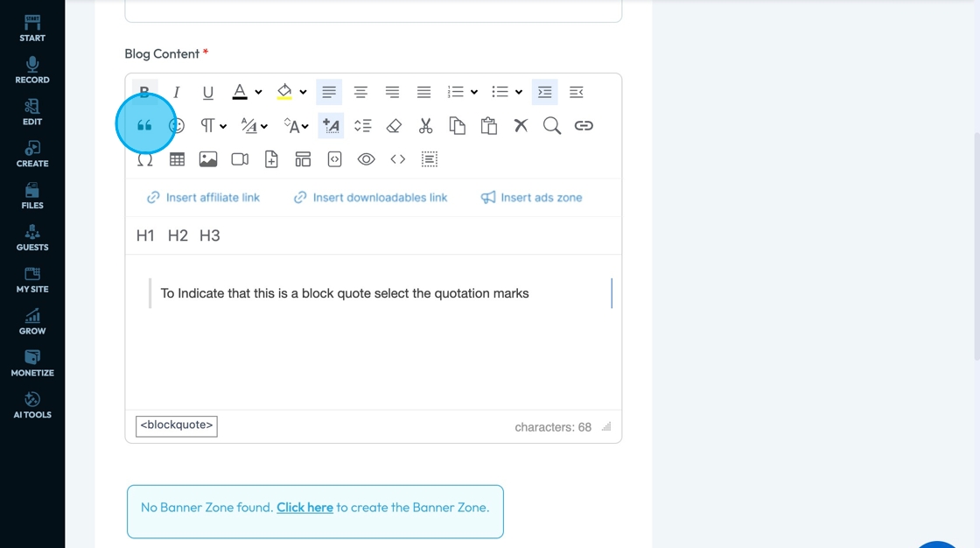Select the quotation marks blockquote button
Screen dimensions: 980x548
point(144,126)
